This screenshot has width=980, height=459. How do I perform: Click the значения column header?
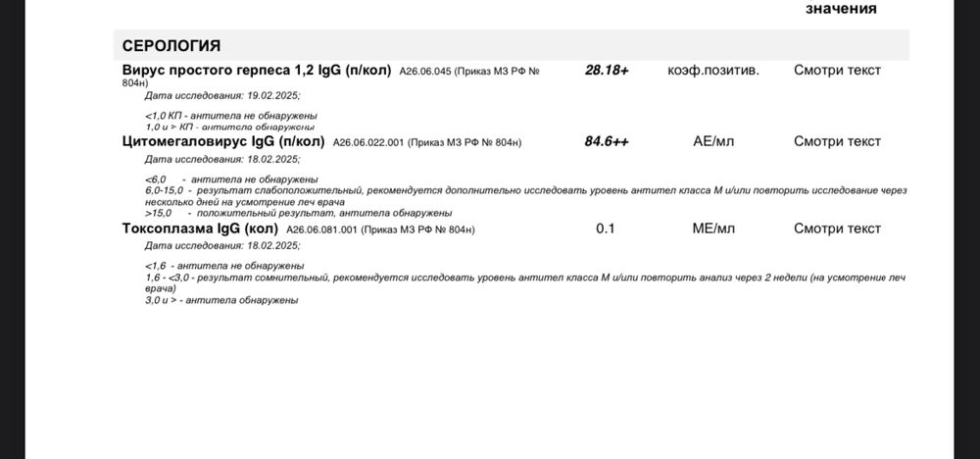pyautogui.click(x=840, y=9)
